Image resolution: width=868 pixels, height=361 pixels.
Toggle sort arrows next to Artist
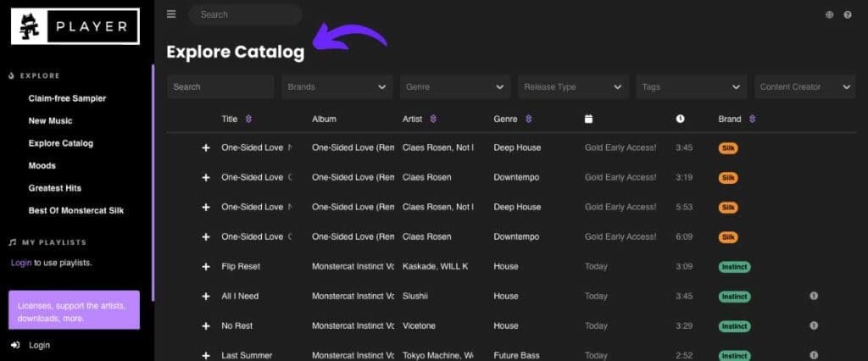(x=433, y=119)
